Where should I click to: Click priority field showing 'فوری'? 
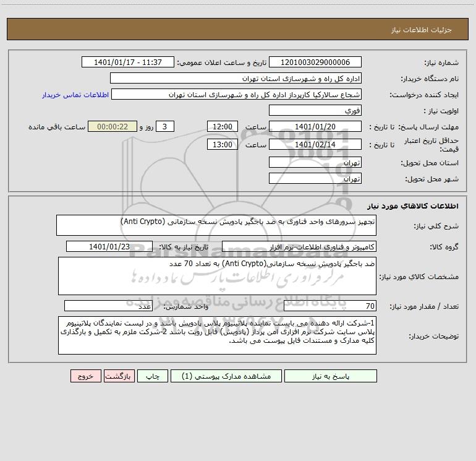pyautogui.click(x=315, y=110)
